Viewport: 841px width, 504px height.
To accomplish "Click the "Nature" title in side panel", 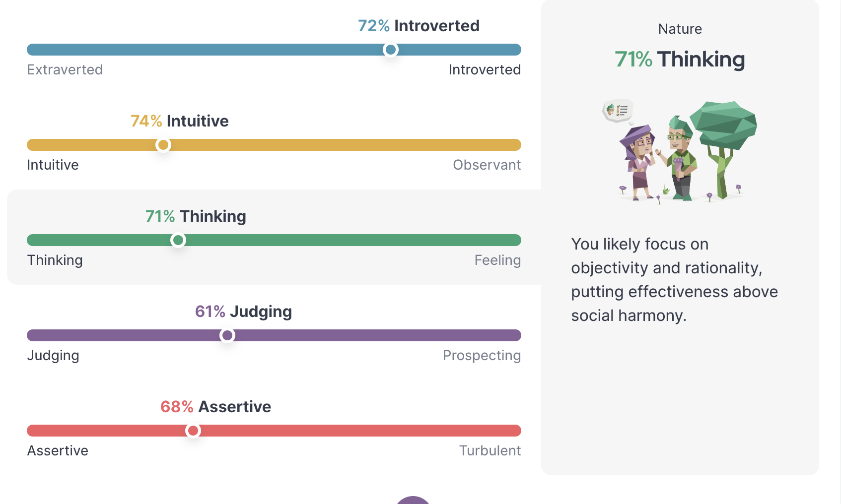I will [680, 29].
